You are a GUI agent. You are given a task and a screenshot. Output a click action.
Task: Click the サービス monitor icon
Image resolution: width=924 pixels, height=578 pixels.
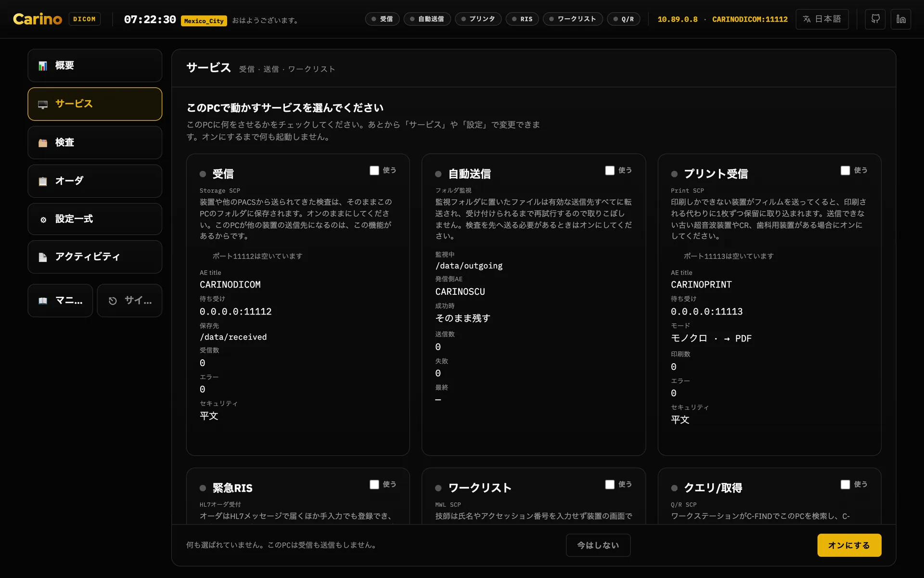tap(43, 104)
